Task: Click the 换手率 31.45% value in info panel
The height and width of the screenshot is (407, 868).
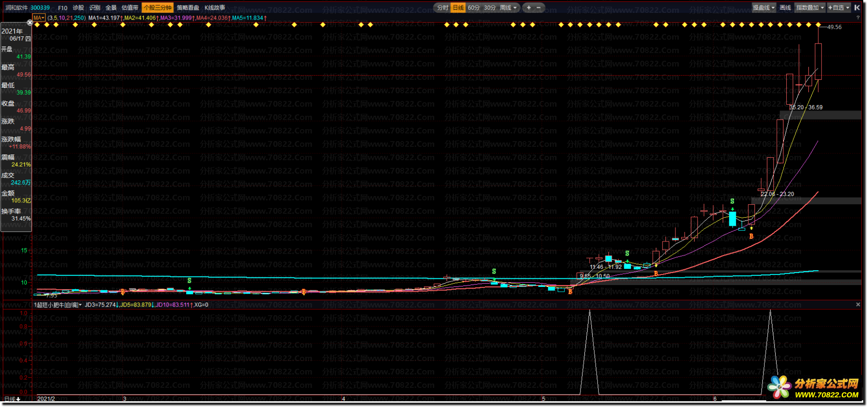Action: pos(21,219)
